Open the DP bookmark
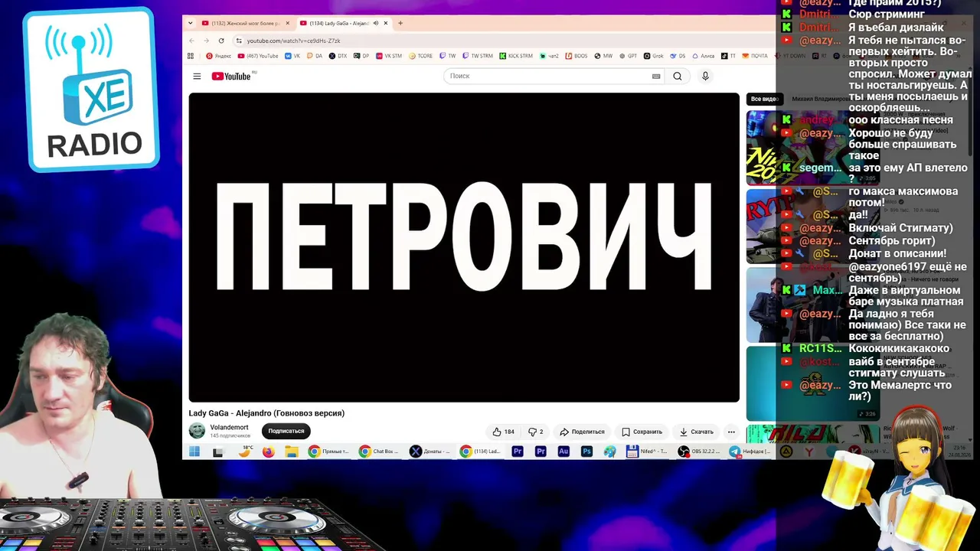The width and height of the screenshot is (980, 551). pyautogui.click(x=361, y=56)
